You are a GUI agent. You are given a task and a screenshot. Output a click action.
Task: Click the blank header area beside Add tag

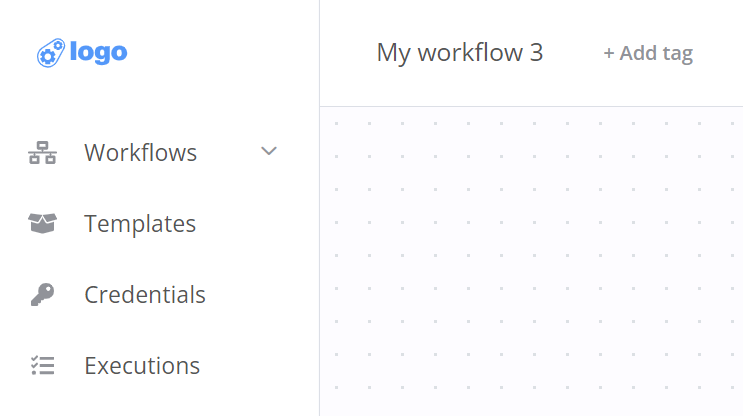click(x=720, y=53)
